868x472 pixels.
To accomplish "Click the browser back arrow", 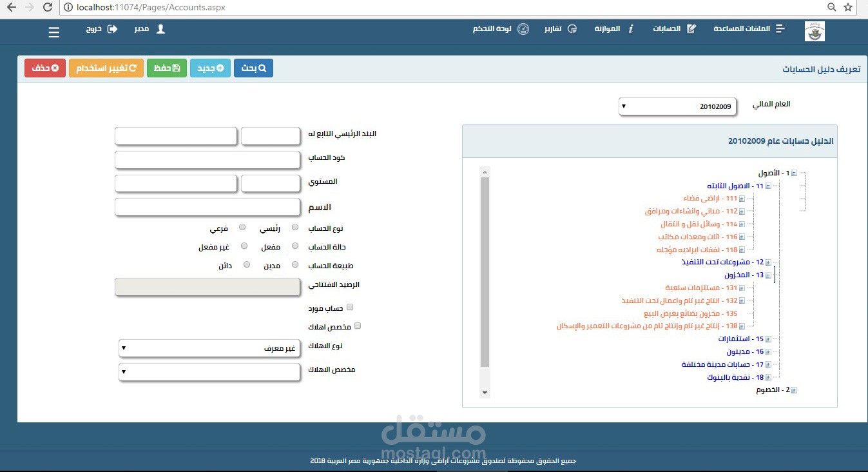I will pos(12,8).
